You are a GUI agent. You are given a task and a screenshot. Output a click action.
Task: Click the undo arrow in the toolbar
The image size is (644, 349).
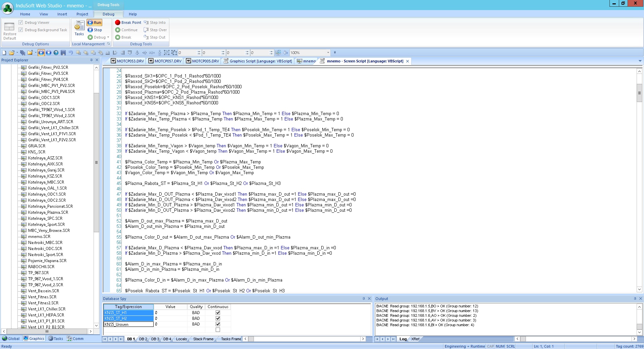[x=70, y=53]
